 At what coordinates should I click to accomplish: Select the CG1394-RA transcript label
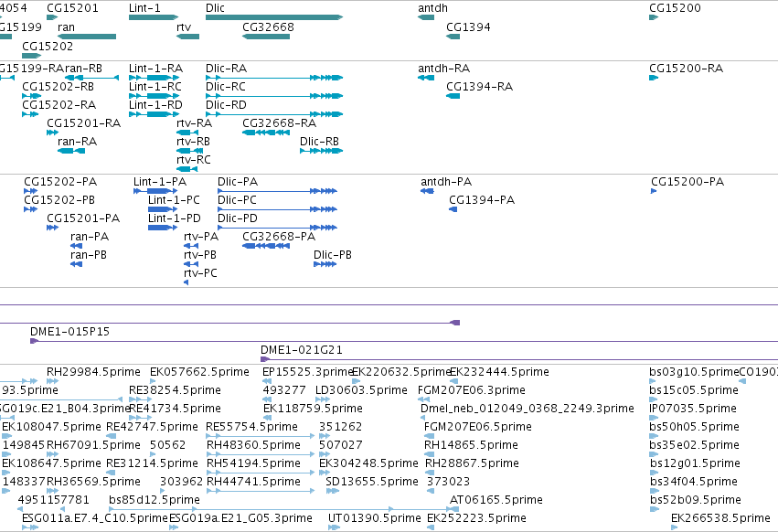(479, 86)
